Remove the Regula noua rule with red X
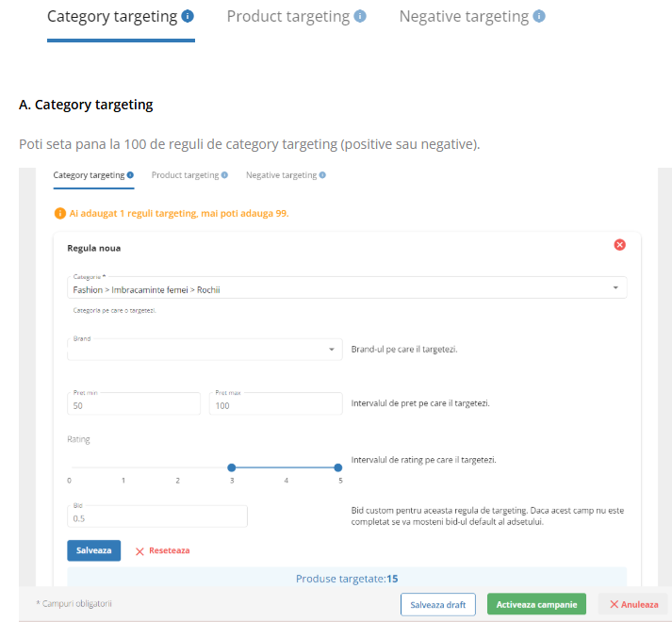The height and width of the screenshot is (622, 672). point(620,245)
